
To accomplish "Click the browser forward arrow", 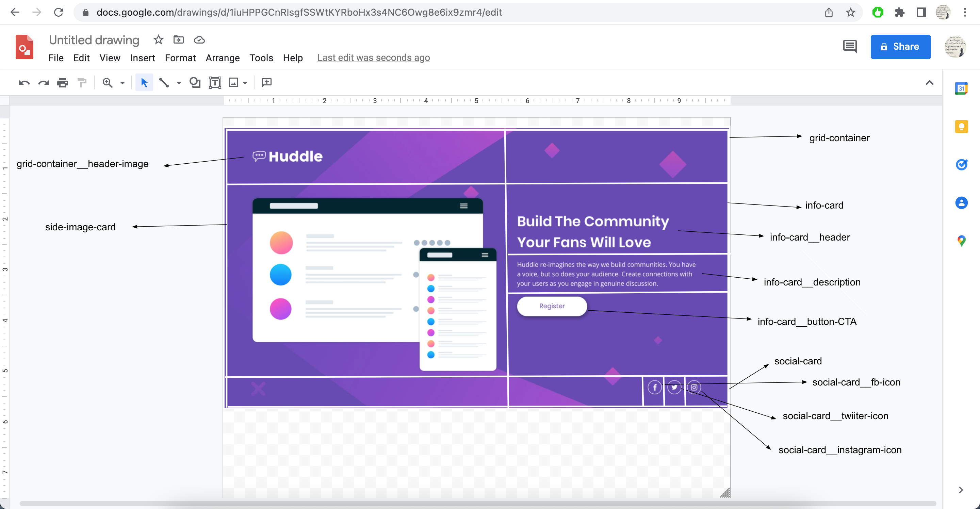I will coord(36,12).
